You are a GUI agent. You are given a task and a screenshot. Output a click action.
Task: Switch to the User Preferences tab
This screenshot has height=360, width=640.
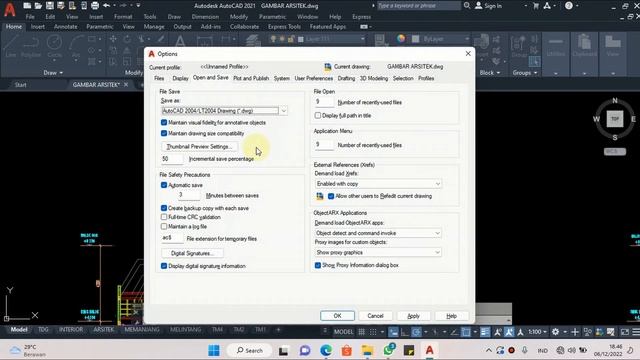(x=313, y=78)
